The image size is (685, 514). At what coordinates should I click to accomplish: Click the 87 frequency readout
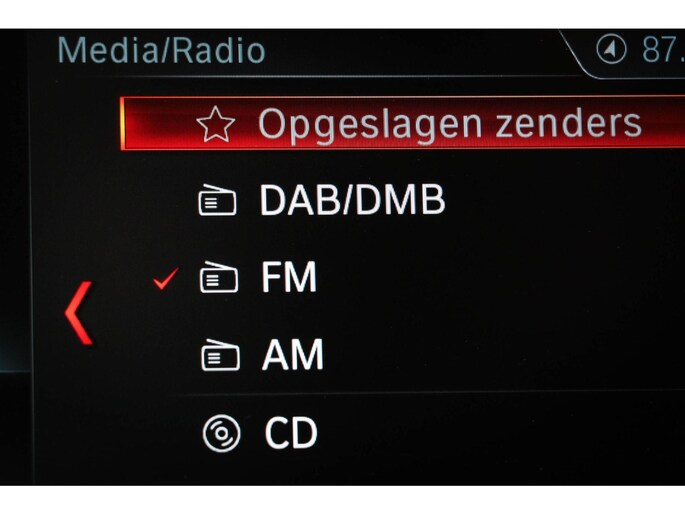[663, 49]
